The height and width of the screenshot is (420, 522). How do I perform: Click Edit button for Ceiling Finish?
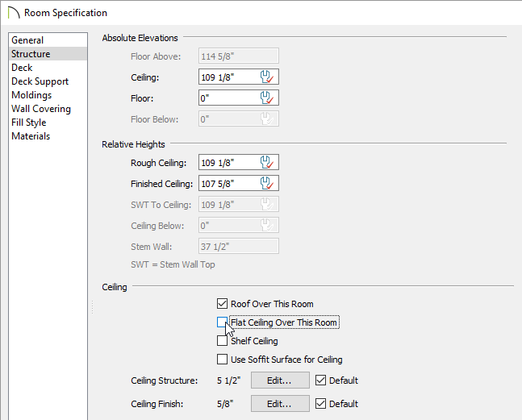coord(280,404)
